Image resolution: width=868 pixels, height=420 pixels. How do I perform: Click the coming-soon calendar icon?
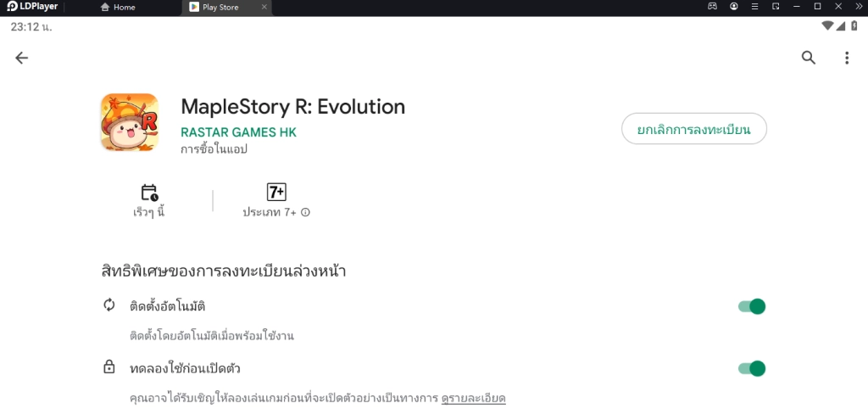(149, 193)
